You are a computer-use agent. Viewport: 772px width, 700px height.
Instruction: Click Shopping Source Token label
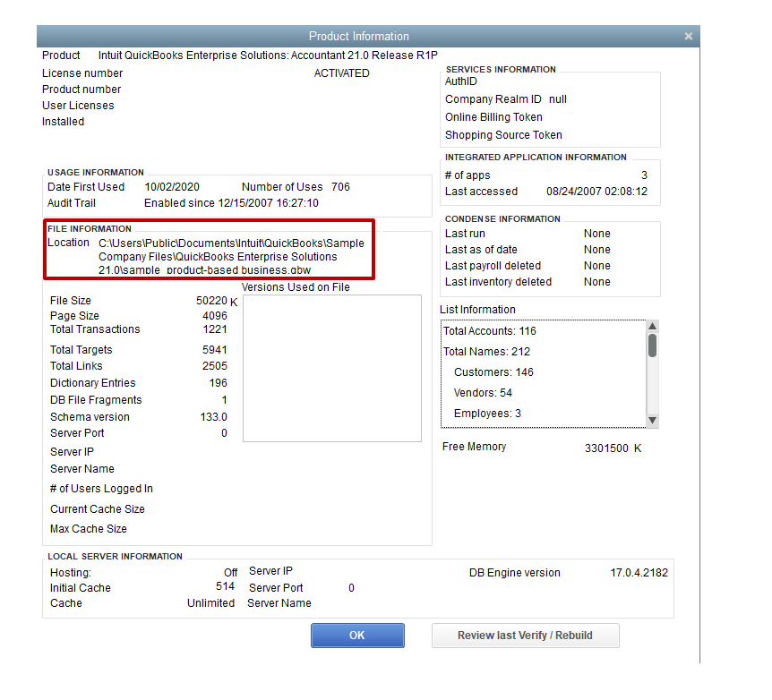[503, 135]
